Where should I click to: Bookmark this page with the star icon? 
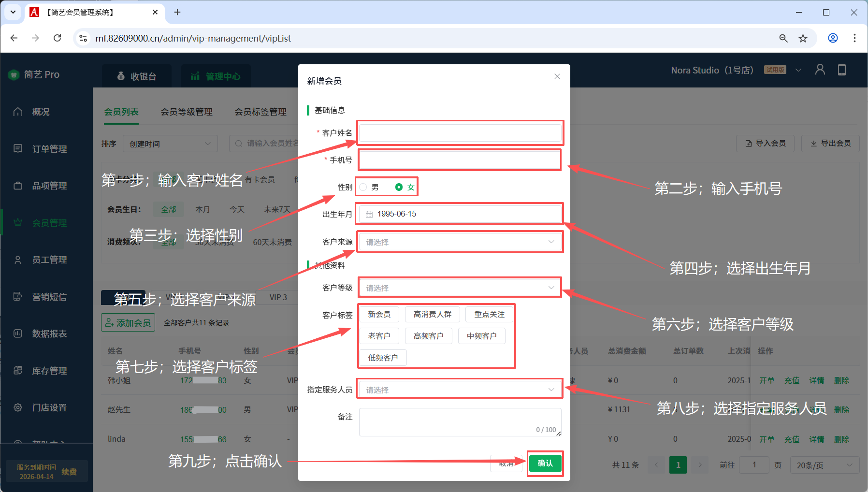[803, 39]
